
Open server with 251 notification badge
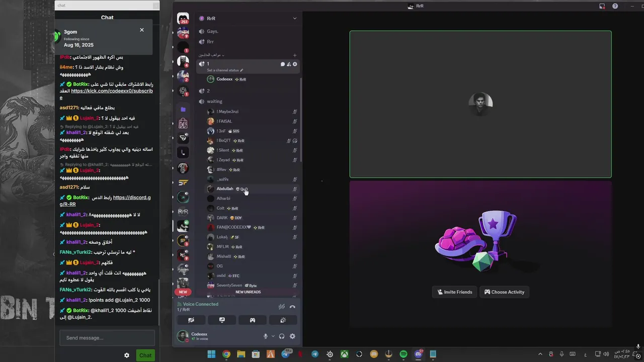click(x=183, y=18)
